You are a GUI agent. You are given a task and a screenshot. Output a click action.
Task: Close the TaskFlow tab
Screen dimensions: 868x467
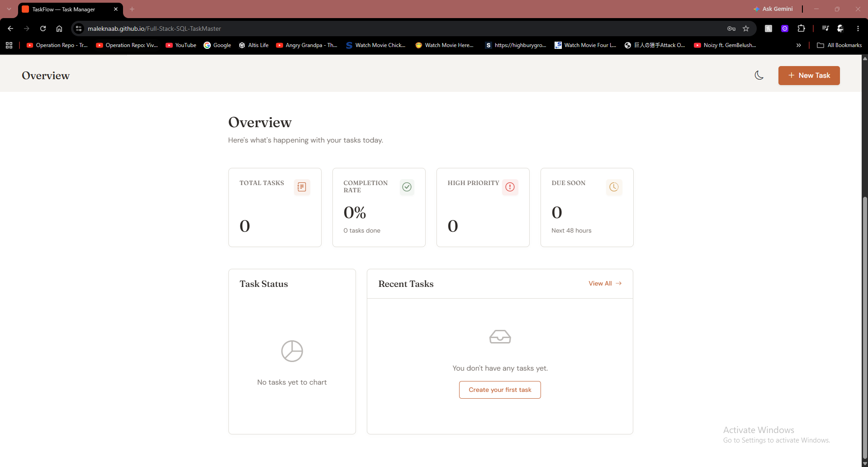116,9
